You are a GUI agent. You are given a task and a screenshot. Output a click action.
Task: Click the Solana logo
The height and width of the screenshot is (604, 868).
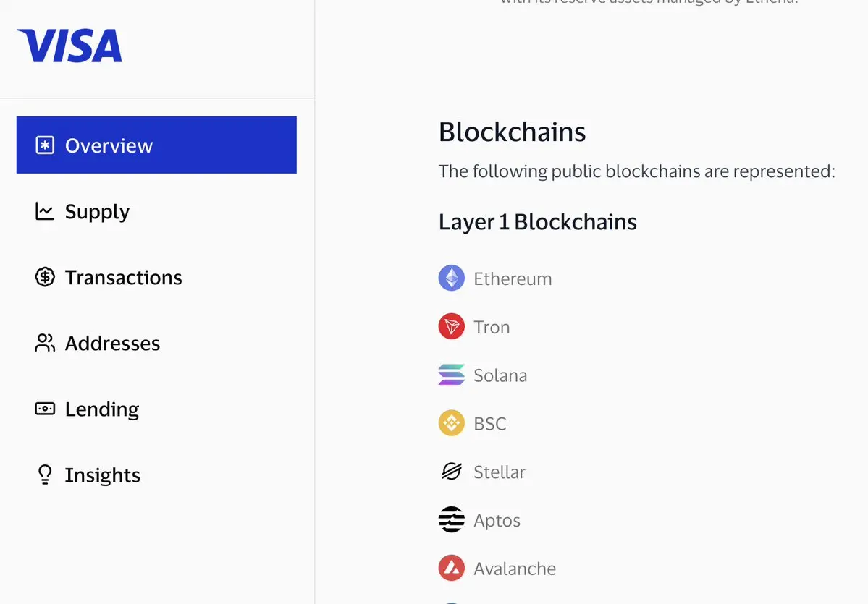click(x=452, y=375)
